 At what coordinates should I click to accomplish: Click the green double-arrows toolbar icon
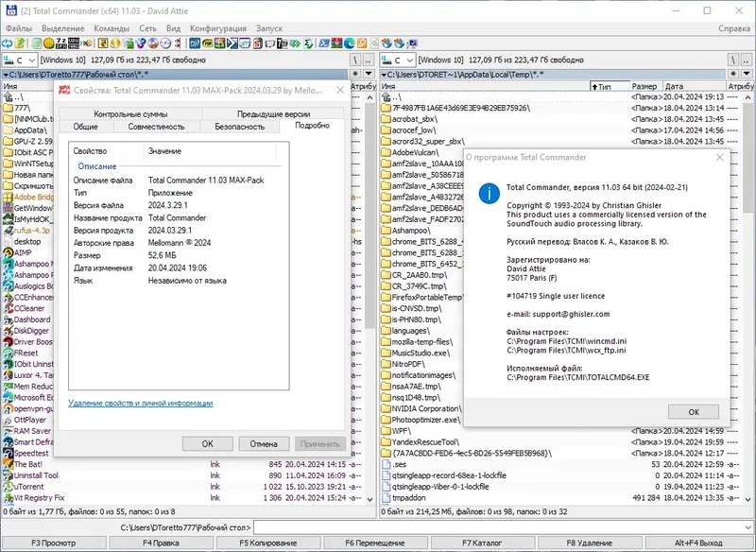pyautogui.click(x=295, y=43)
